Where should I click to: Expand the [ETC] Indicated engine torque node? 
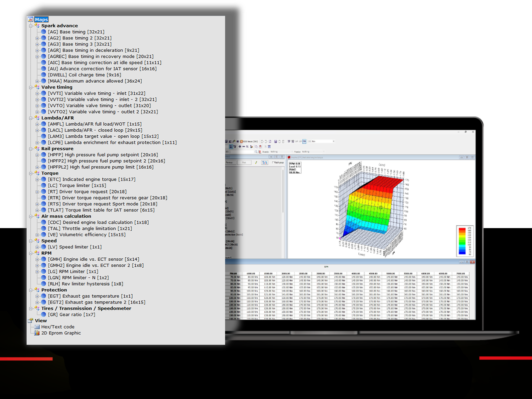click(37, 180)
